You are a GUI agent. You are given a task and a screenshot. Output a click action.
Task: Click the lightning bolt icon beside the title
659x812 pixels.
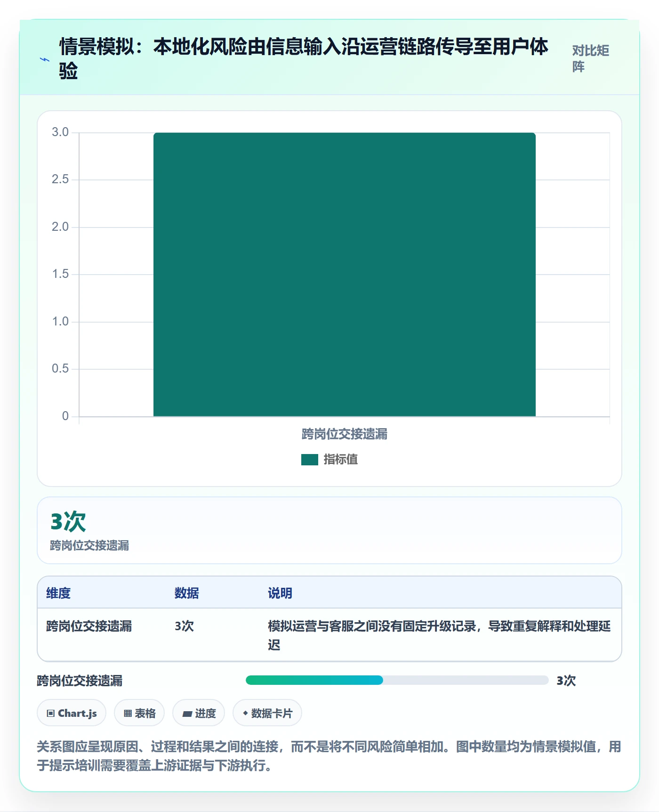(45, 59)
